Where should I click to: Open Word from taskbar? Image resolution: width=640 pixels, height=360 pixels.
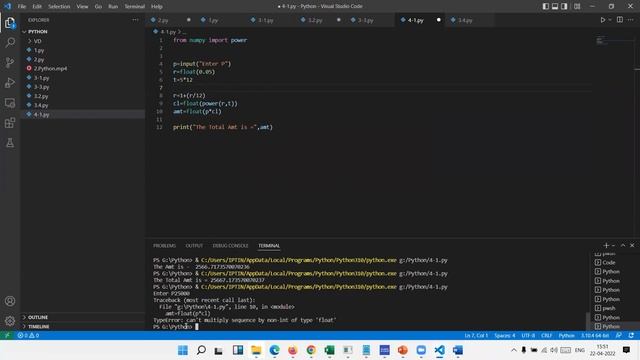point(458,350)
